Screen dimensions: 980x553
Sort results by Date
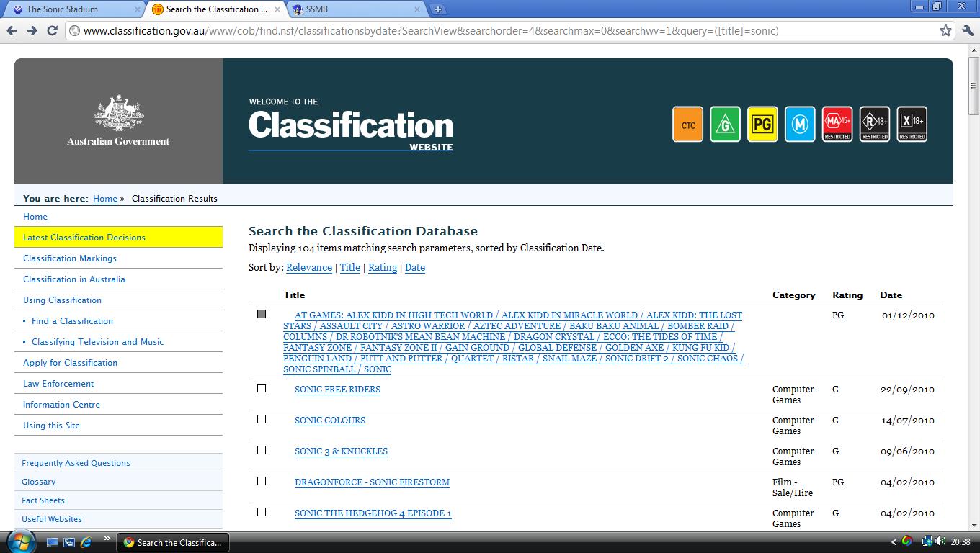tap(415, 267)
